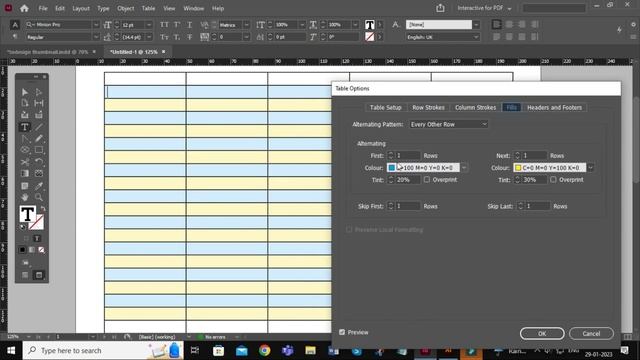Viewport: 640px width, 360px height.
Task: Select the Pencil tool
Action: pyautogui.click(x=39, y=139)
